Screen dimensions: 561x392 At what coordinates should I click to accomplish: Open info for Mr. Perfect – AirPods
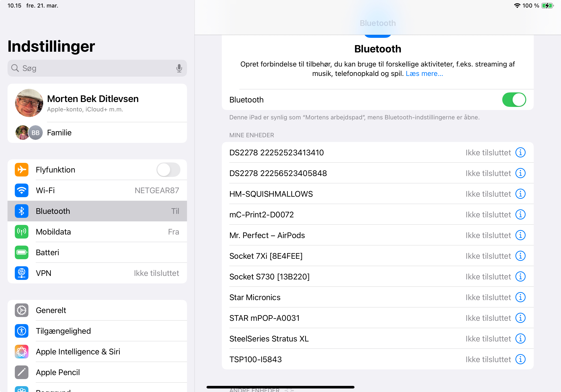click(x=520, y=235)
